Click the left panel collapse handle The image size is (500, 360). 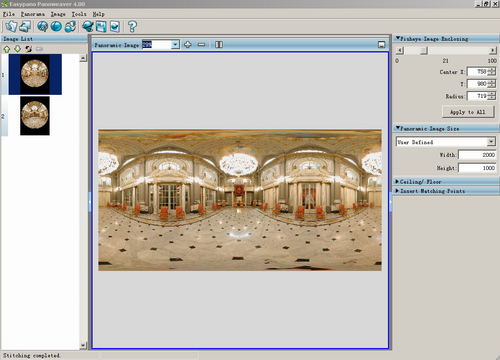click(90, 202)
